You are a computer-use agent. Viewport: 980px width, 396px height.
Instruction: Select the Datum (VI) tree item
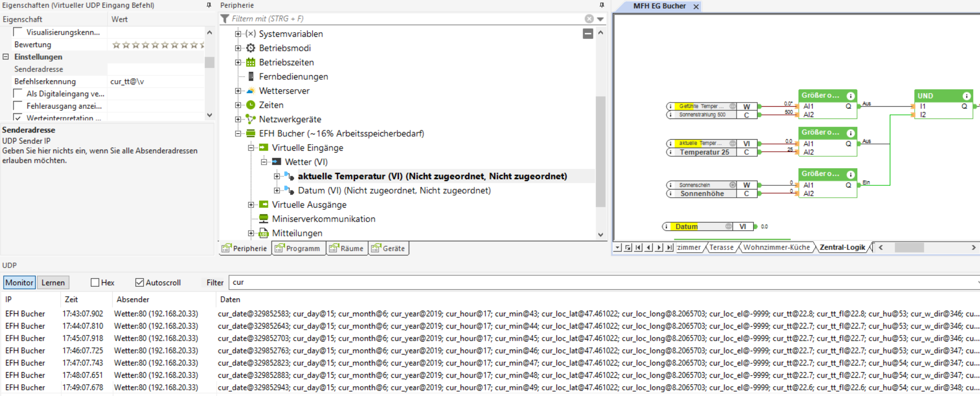(x=394, y=190)
